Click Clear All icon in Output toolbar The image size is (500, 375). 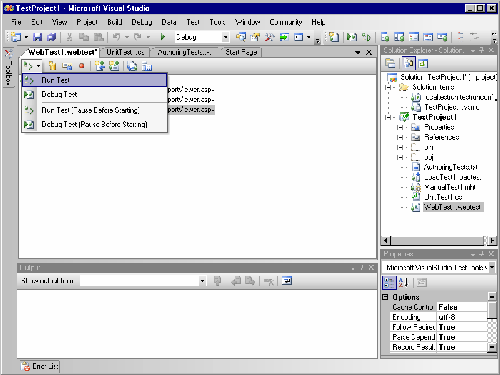269,281
